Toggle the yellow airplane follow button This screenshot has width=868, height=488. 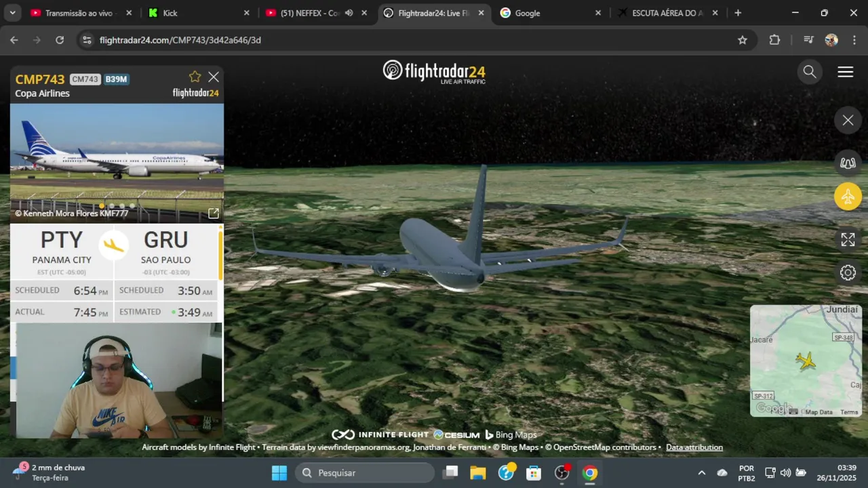point(848,197)
